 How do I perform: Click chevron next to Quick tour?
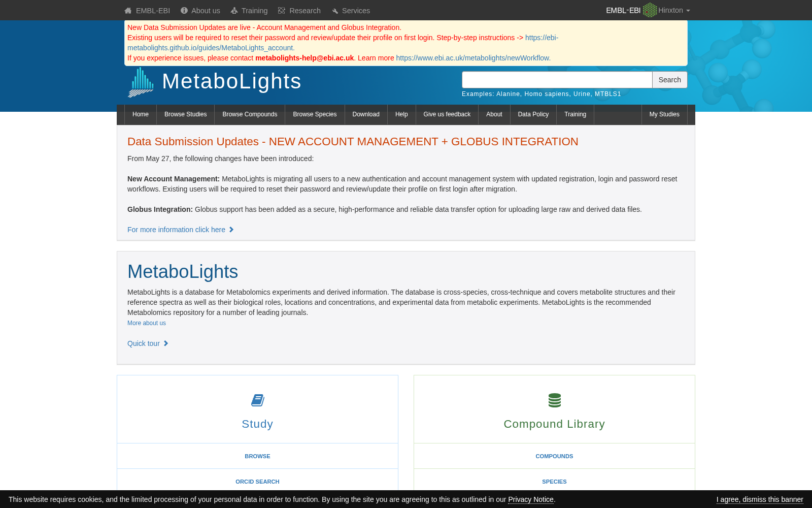click(166, 343)
